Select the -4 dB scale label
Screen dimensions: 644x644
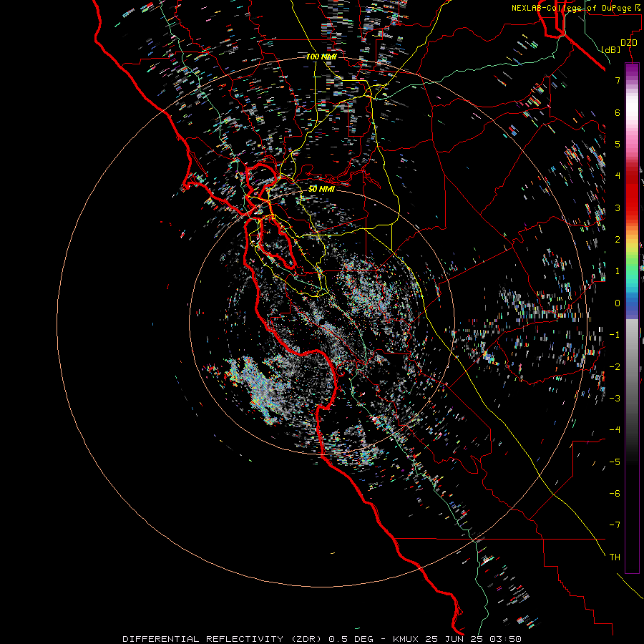coord(615,430)
